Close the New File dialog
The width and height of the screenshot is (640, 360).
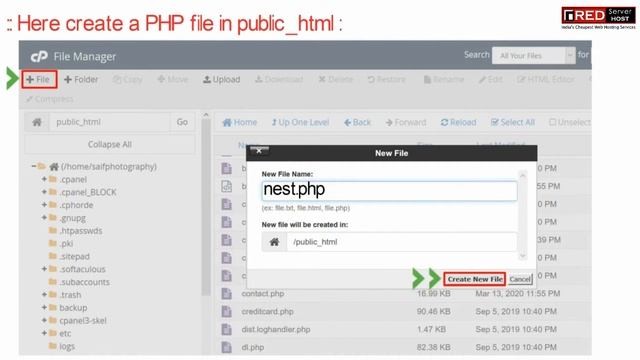click(259, 151)
